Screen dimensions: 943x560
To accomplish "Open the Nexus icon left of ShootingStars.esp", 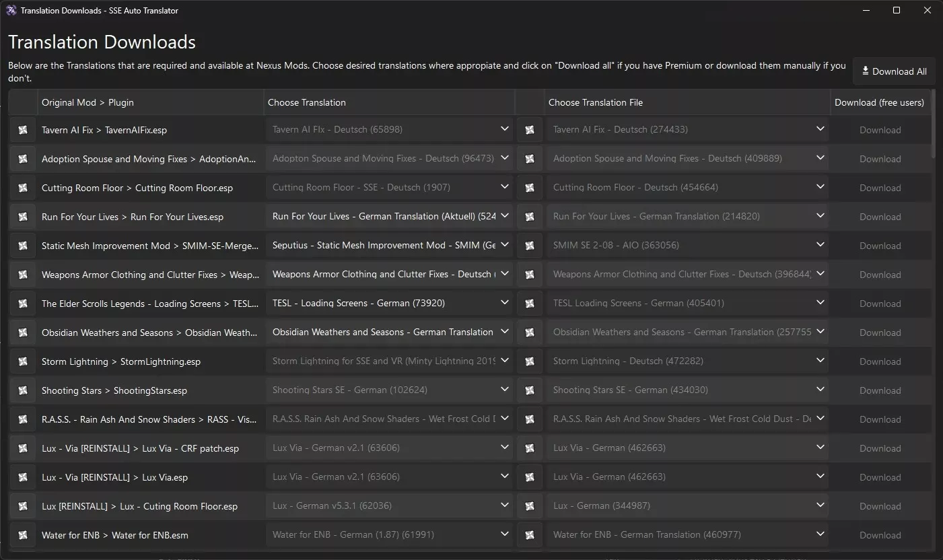I will click(23, 390).
